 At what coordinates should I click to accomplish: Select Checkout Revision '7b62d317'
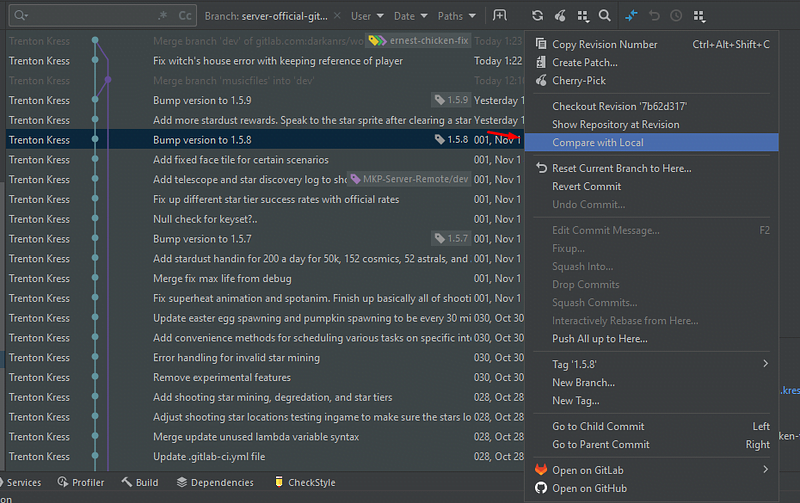click(652, 106)
